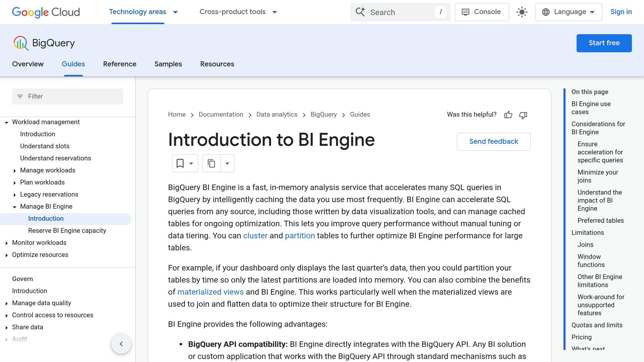Image resolution: width=644 pixels, height=362 pixels.
Task: Jump to Window functions section
Action: pyautogui.click(x=591, y=261)
